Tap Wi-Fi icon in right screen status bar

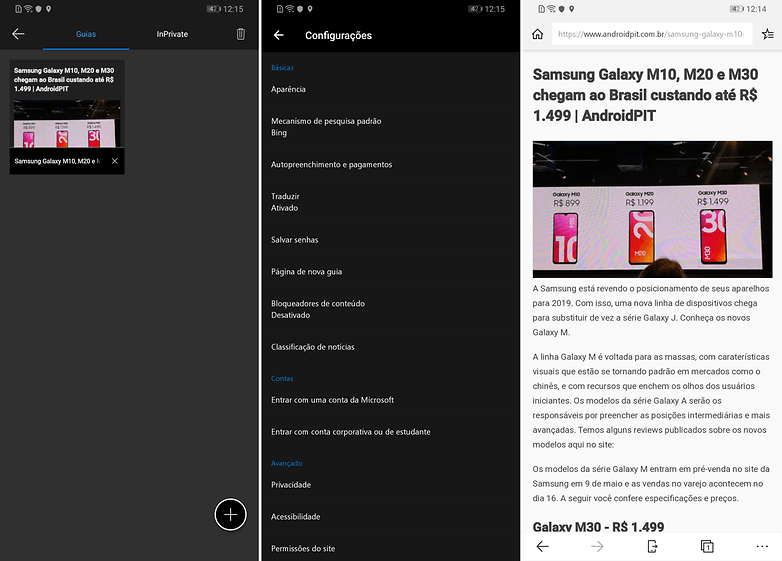coord(552,9)
